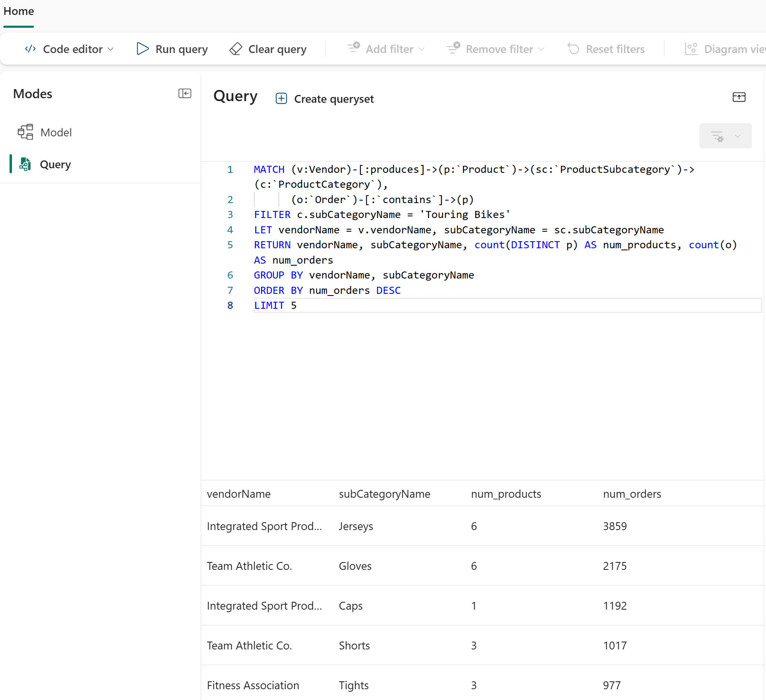Open the Remove filter dropdown chevron
766x700 pixels.
tap(541, 49)
